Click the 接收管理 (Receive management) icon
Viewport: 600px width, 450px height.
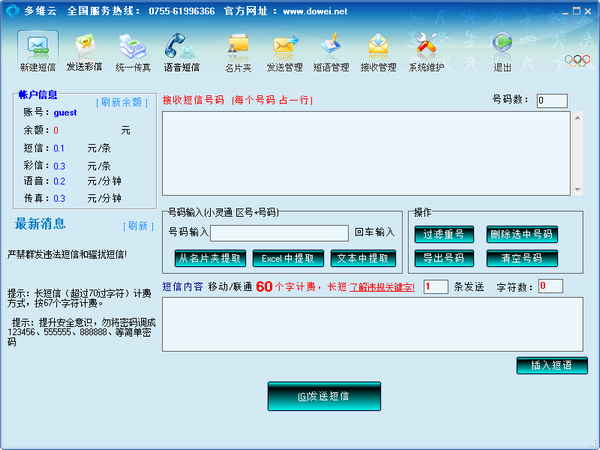coord(378,51)
